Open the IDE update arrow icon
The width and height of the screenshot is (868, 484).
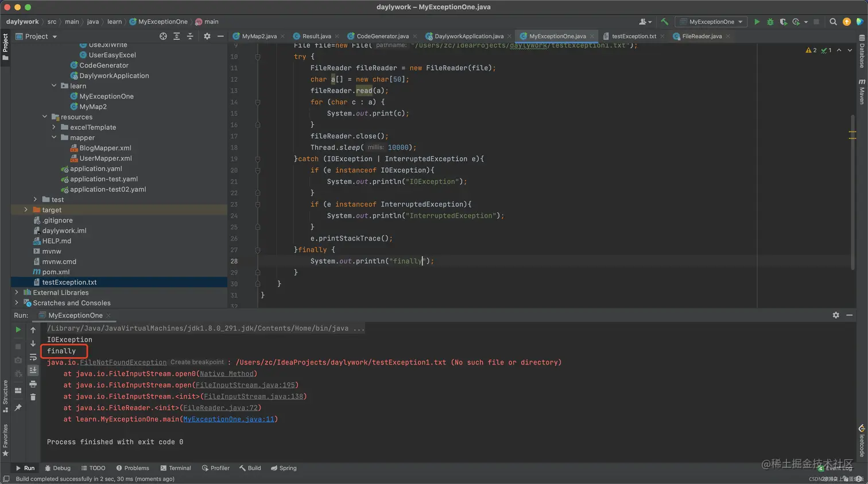(x=847, y=22)
